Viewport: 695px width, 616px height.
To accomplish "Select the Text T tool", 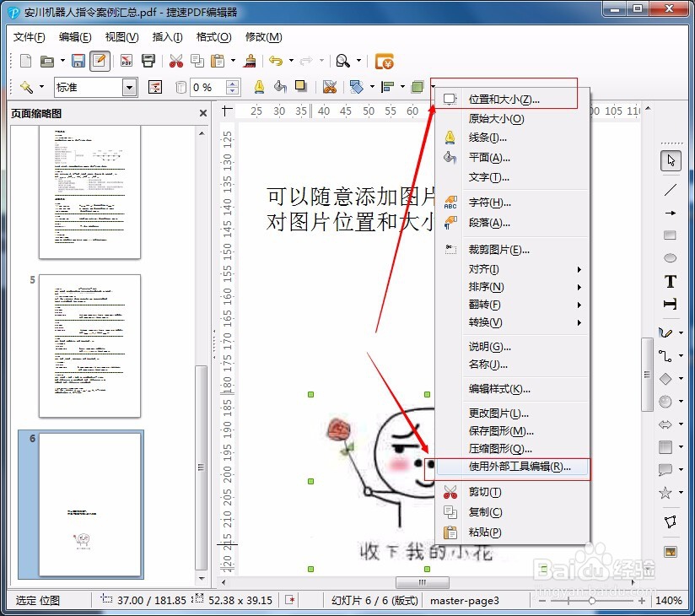I will coord(671,281).
